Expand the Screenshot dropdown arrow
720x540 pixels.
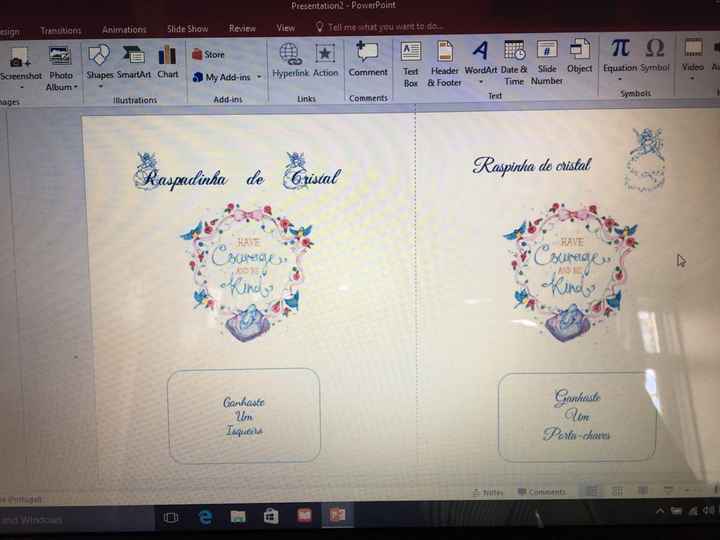pos(21,87)
